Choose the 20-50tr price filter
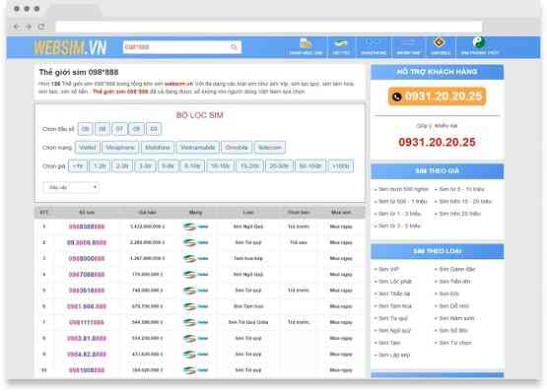 click(x=279, y=166)
